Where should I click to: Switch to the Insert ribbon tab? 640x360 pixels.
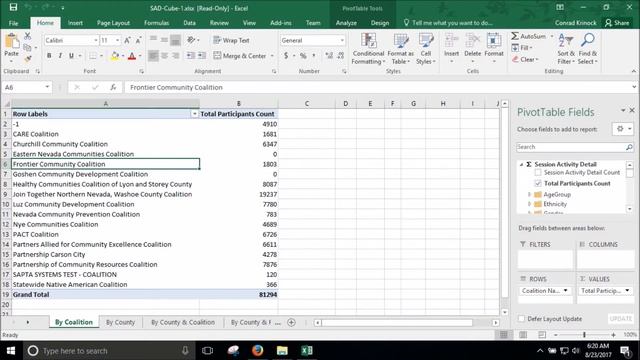[x=75, y=23]
